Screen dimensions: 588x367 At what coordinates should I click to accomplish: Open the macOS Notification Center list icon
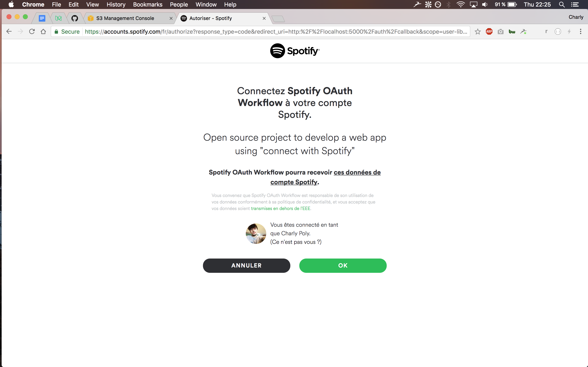[575, 5]
